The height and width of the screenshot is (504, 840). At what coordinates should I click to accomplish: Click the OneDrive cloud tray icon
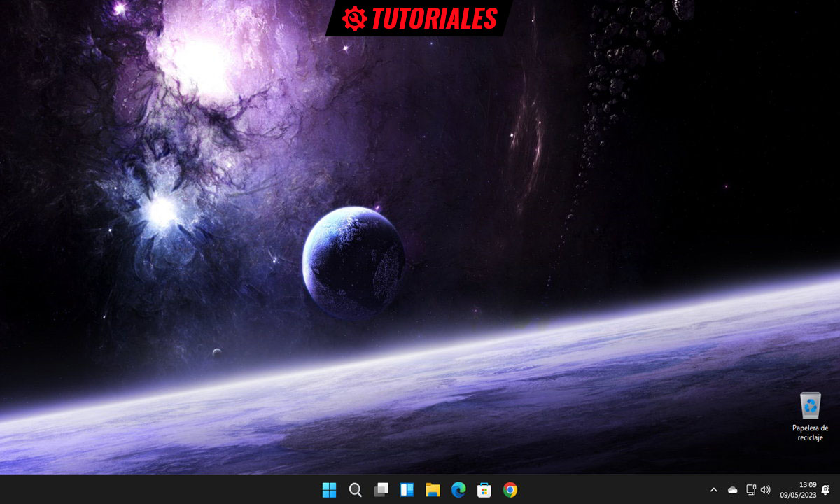732,490
